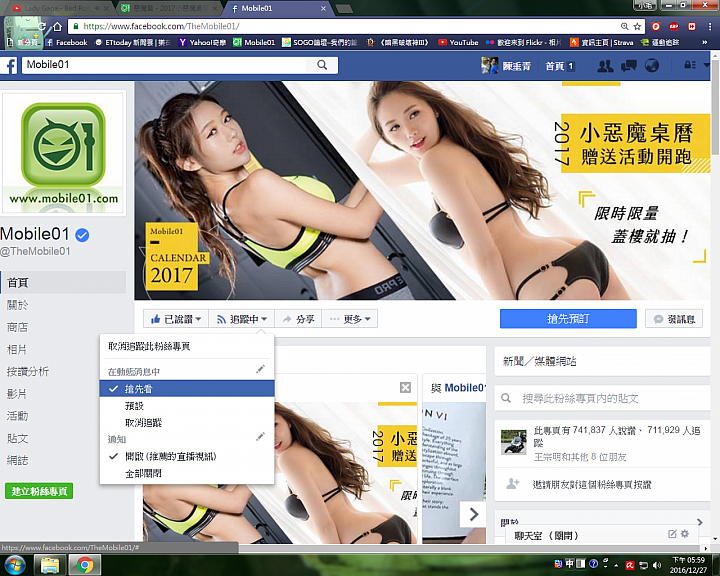Click the green 建立粉絲專頁 button

[x=39, y=491]
